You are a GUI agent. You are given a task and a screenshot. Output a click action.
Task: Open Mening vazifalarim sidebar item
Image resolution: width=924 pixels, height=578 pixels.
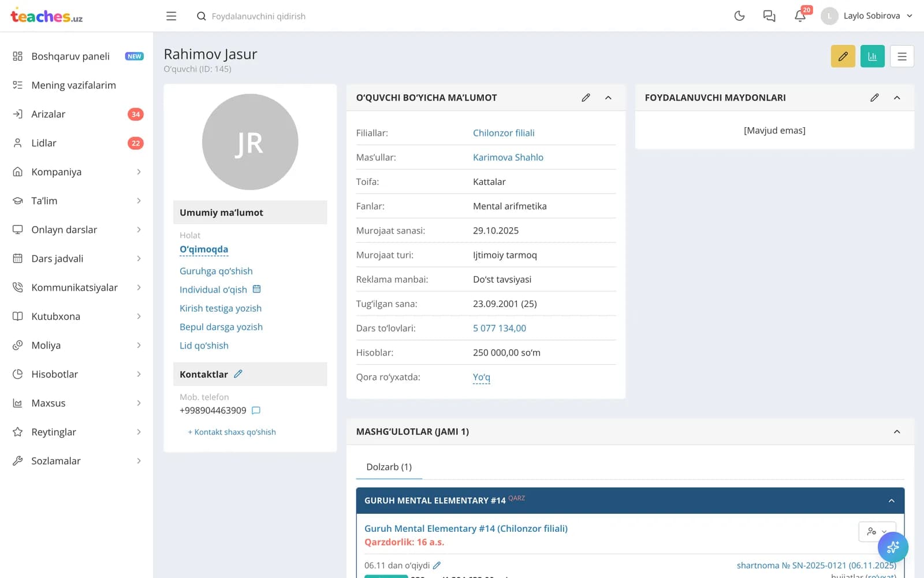[x=77, y=85]
